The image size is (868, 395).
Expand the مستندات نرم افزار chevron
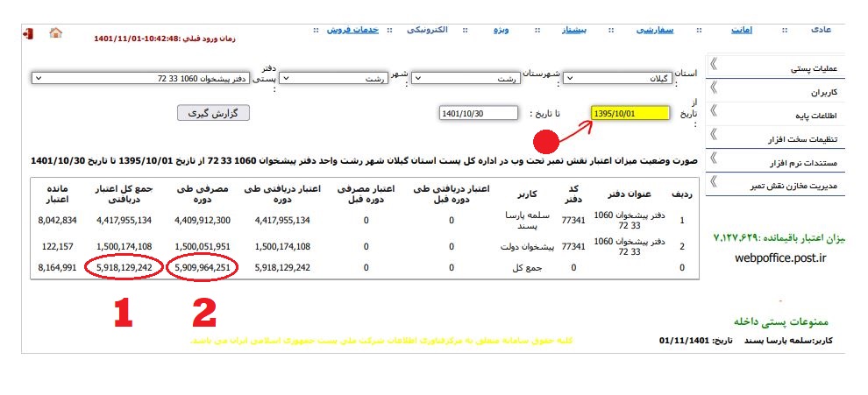(714, 159)
